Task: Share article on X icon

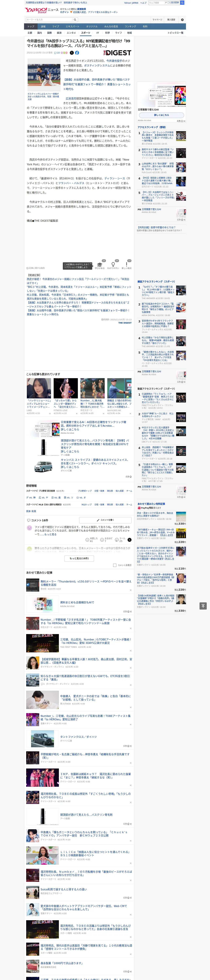Action: (x=72, y=53)
